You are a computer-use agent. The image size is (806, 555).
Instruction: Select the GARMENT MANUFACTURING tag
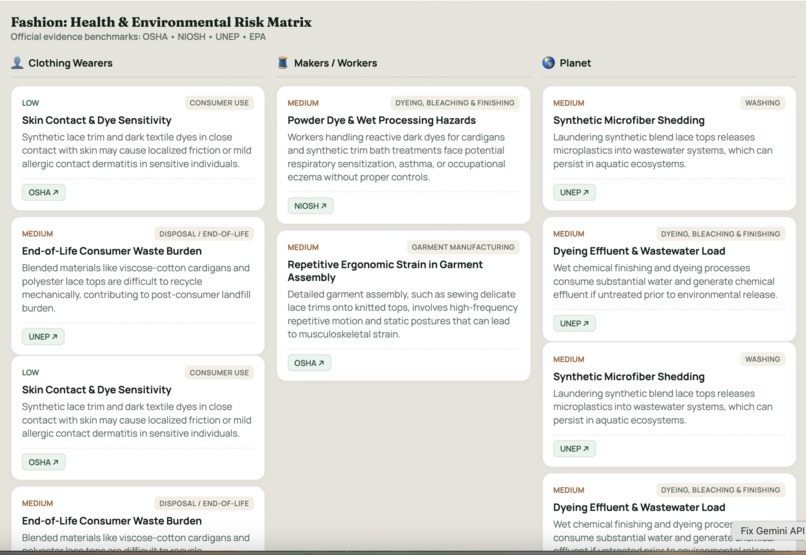coord(463,247)
